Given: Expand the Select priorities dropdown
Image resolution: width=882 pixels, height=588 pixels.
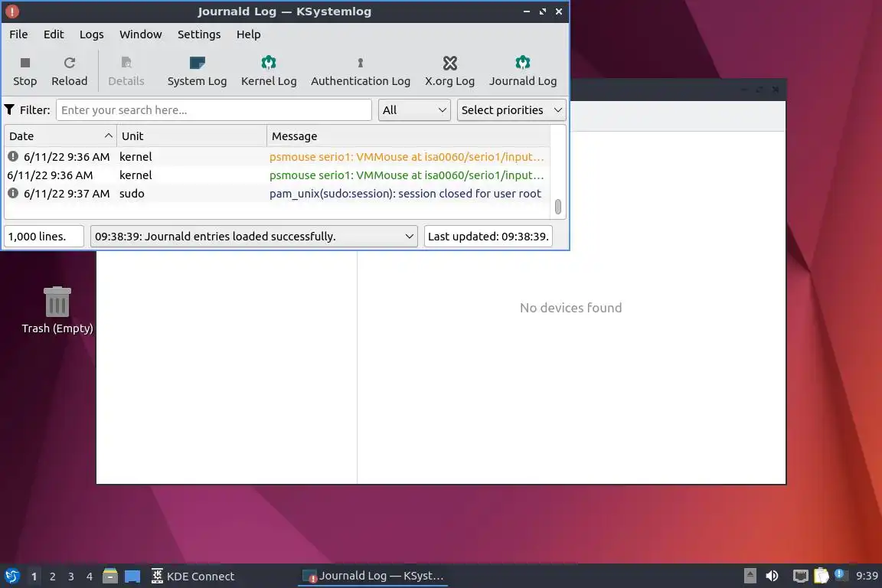Looking at the screenshot, I should [x=511, y=109].
